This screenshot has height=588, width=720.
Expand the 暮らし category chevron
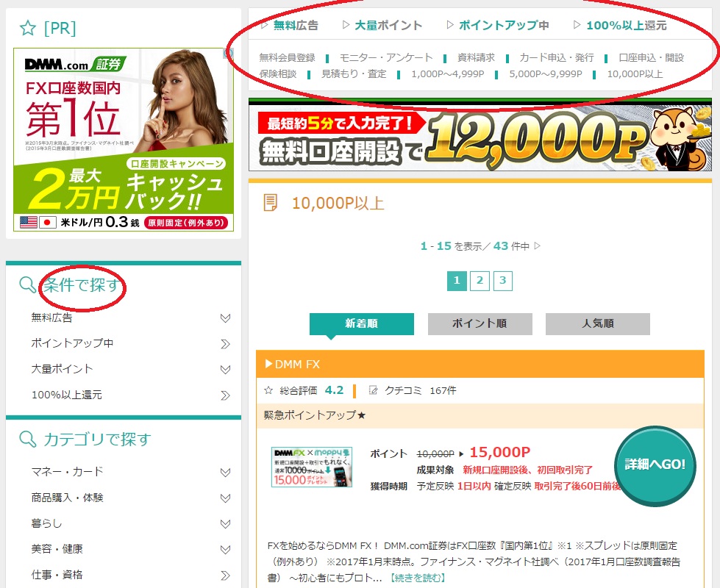click(x=226, y=524)
